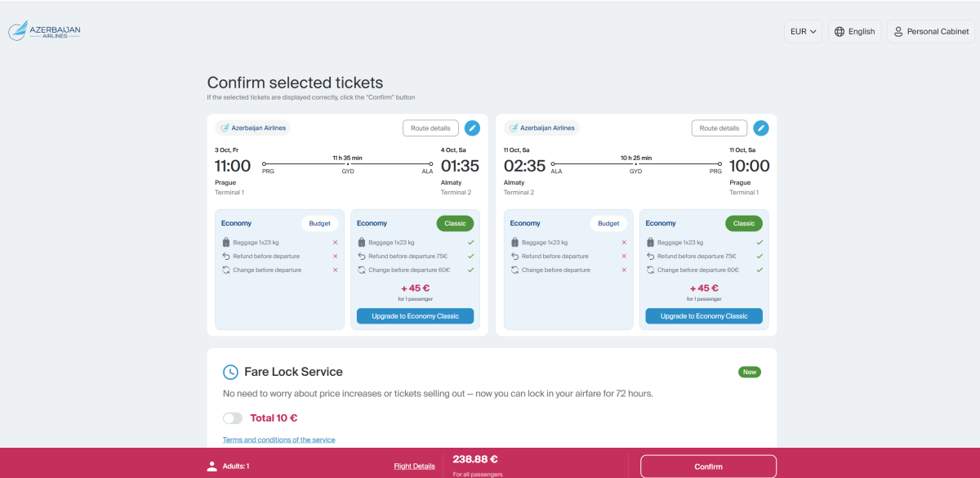Expand Route details for outbound flight
Image resolution: width=980 pixels, height=478 pixels.
(430, 128)
